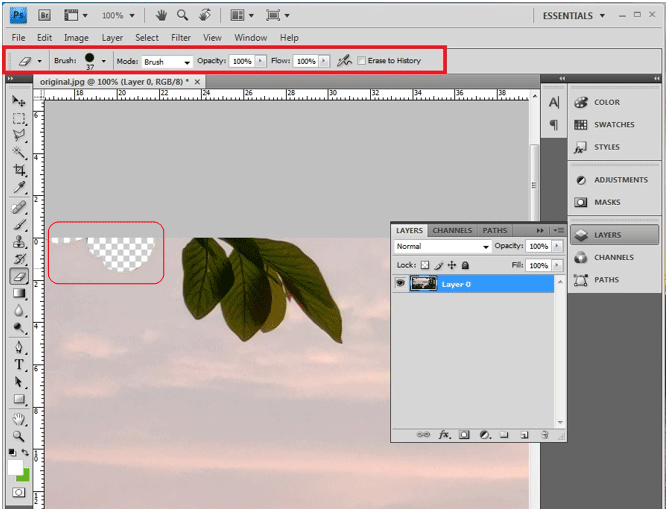The image size is (666, 509).
Task: Select the Crop tool in toolbox
Action: pyautogui.click(x=18, y=170)
